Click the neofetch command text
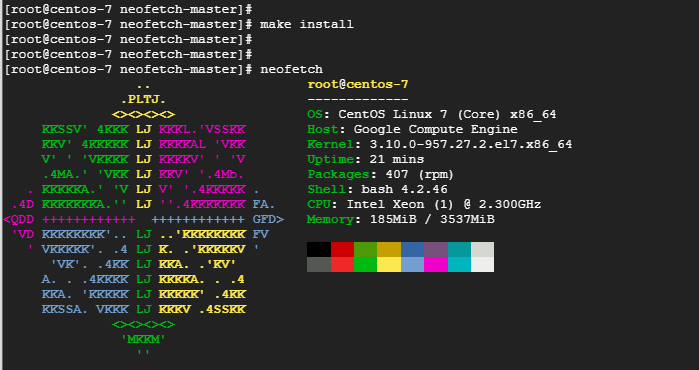This screenshot has width=699, height=370. click(x=292, y=70)
